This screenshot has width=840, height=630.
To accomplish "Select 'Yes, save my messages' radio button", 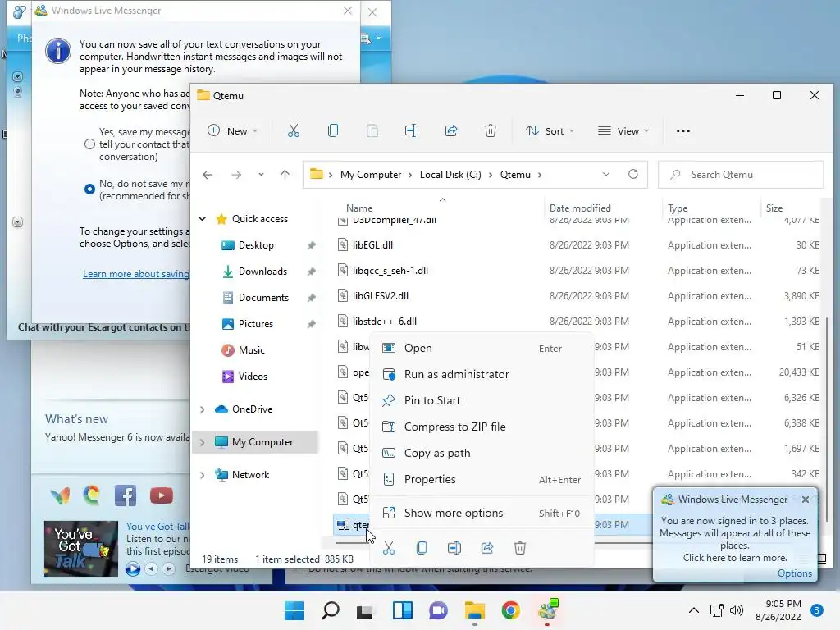I will (x=89, y=144).
